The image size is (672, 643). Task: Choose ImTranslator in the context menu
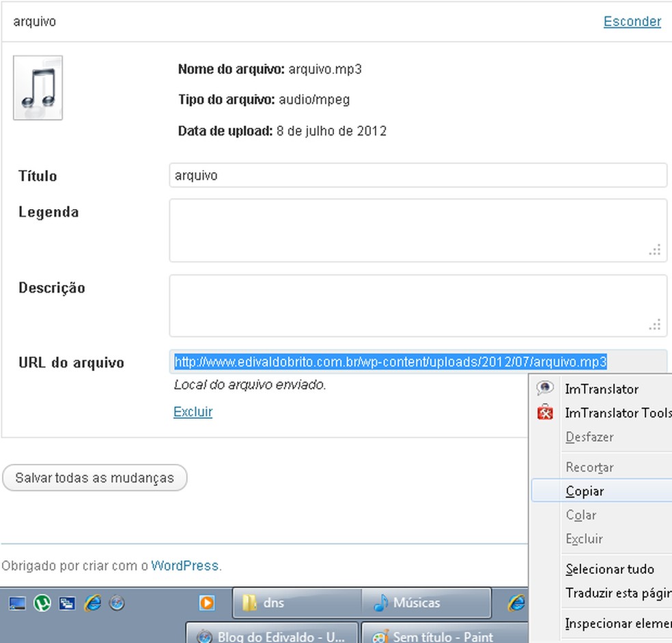(602, 389)
